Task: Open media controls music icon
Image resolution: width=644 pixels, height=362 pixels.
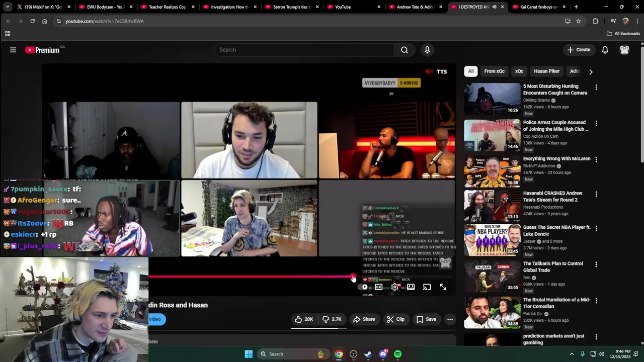Action: point(613,21)
